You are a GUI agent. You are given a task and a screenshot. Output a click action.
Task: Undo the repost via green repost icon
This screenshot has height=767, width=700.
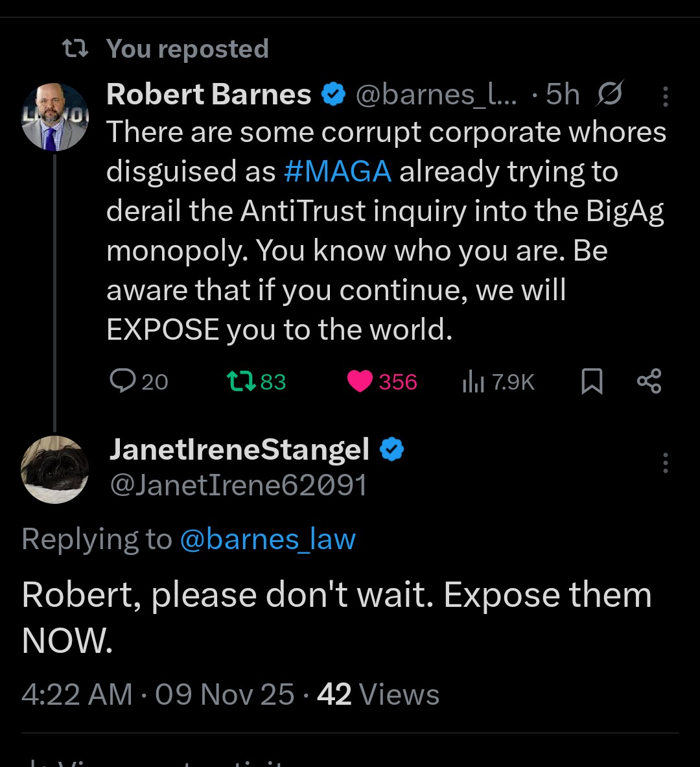240,381
